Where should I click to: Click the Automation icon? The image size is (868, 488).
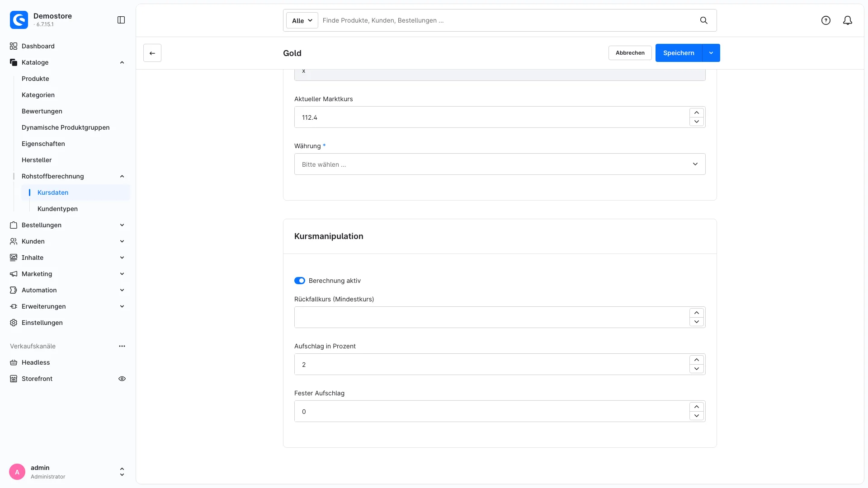click(x=14, y=290)
